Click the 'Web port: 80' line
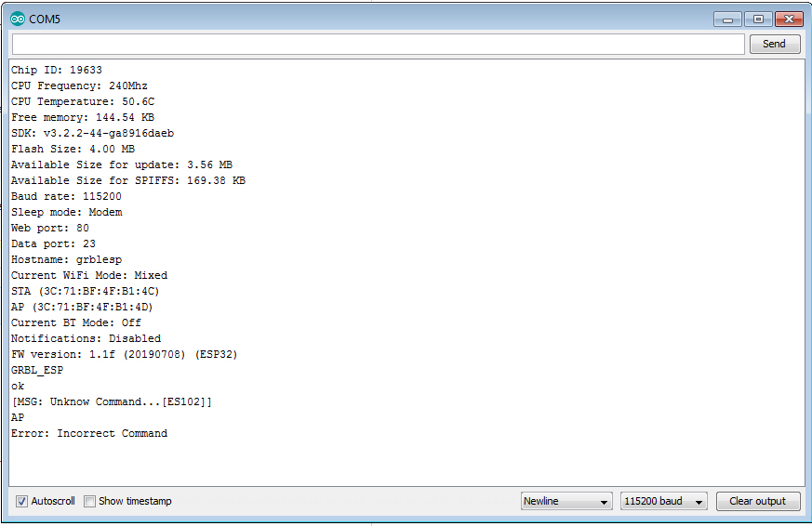Viewport: 812px width, 526px height. pos(50,228)
